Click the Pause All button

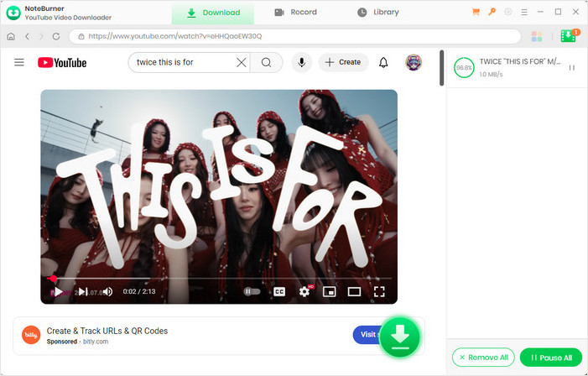[550, 358]
